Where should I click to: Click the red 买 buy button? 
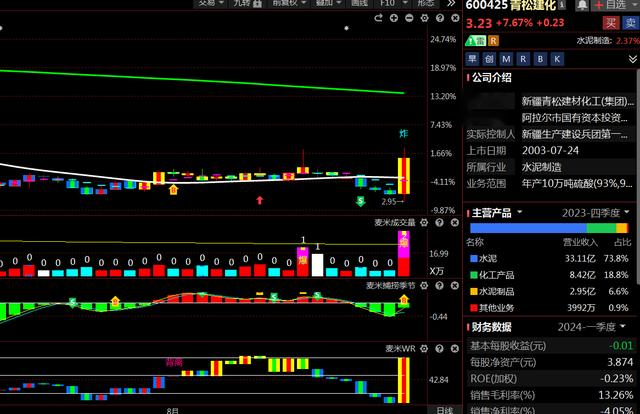(x=611, y=22)
